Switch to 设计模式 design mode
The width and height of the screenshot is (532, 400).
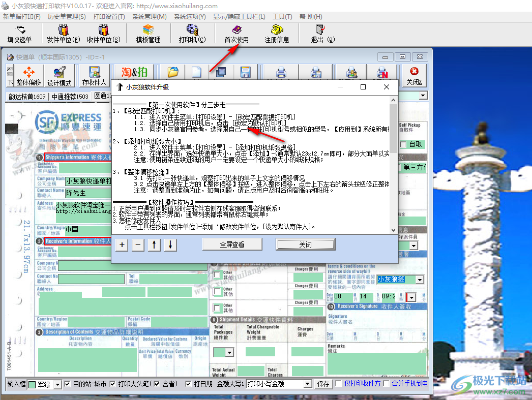pos(60,76)
